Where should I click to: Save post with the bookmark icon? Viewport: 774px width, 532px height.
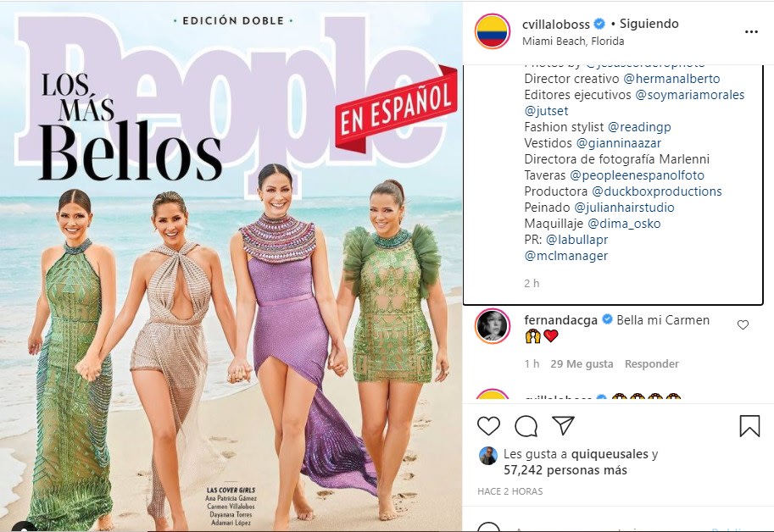pyautogui.click(x=749, y=426)
